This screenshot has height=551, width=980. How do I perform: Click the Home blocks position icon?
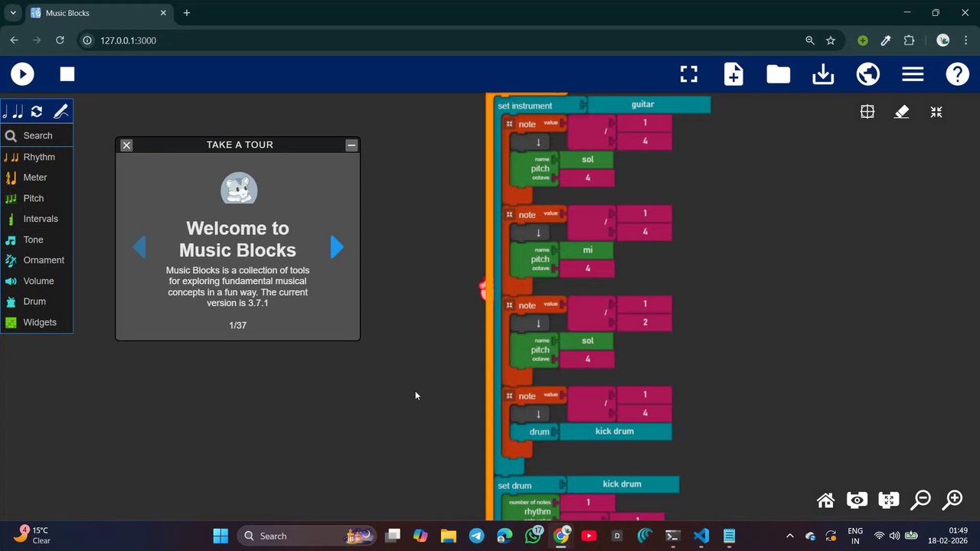[825, 500]
